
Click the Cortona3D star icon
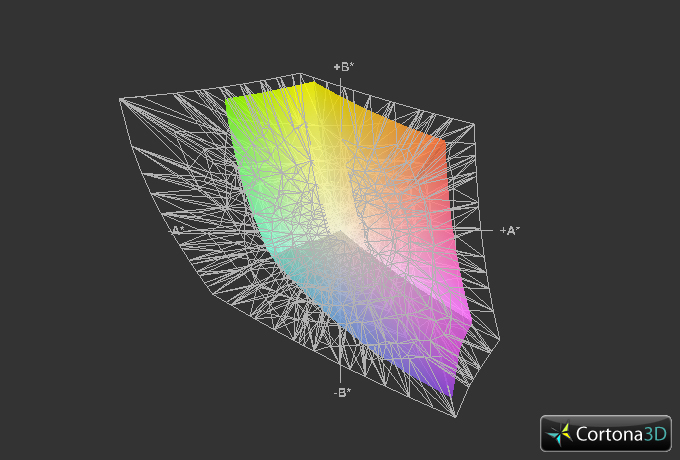tap(560, 434)
